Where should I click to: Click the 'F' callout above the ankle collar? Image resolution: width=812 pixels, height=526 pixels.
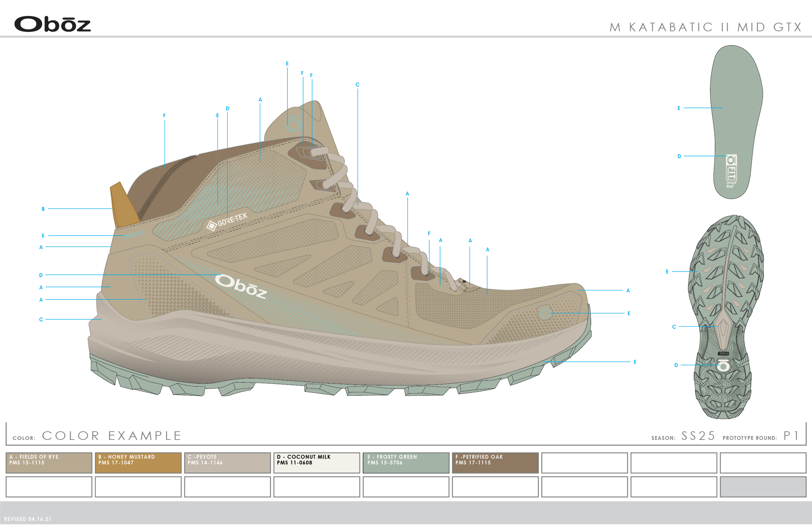coord(164,115)
